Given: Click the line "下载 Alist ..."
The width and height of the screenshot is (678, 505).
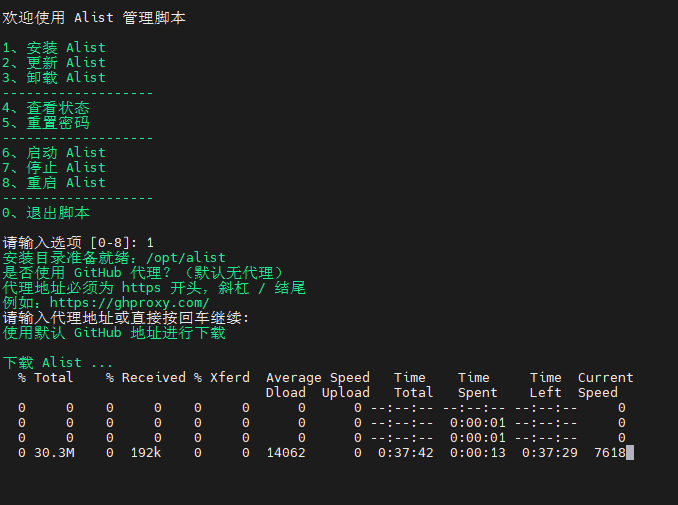Looking at the screenshot, I should [58, 363].
